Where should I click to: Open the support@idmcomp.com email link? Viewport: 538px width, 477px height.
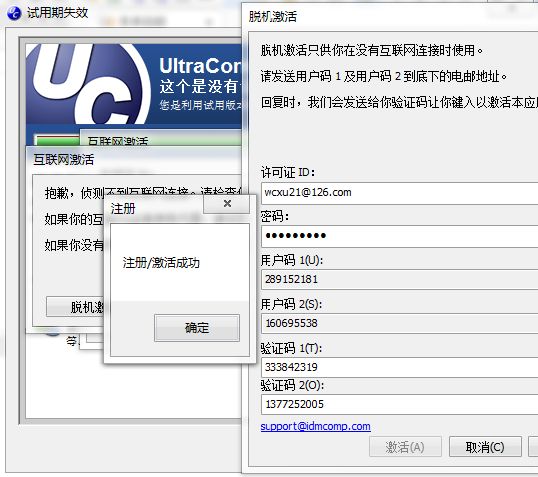pos(315,426)
